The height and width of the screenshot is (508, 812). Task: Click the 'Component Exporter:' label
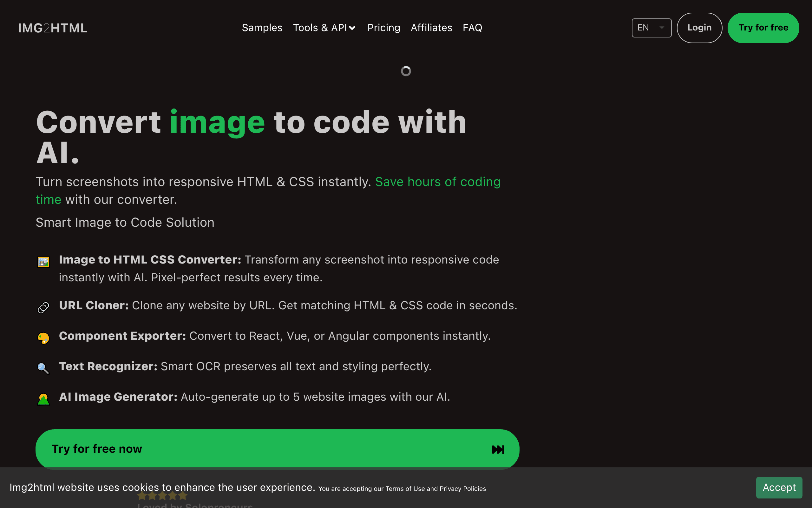pyautogui.click(x=122, y=336)
